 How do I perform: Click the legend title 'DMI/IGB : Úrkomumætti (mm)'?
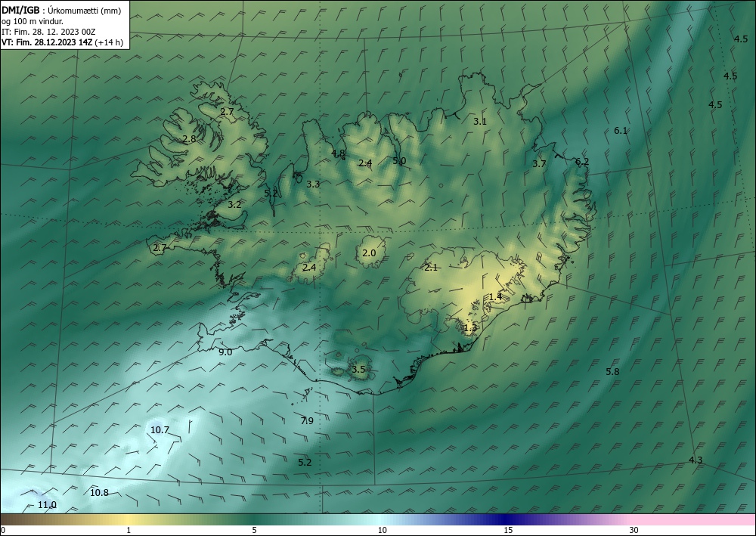pos(61,11)
